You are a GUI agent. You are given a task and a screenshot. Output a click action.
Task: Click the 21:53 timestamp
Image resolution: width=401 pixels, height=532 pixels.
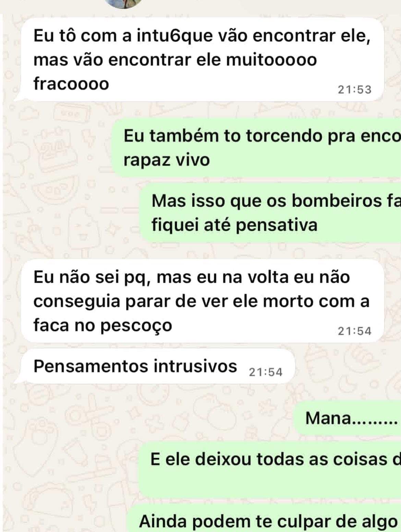(x=354, y=89)
